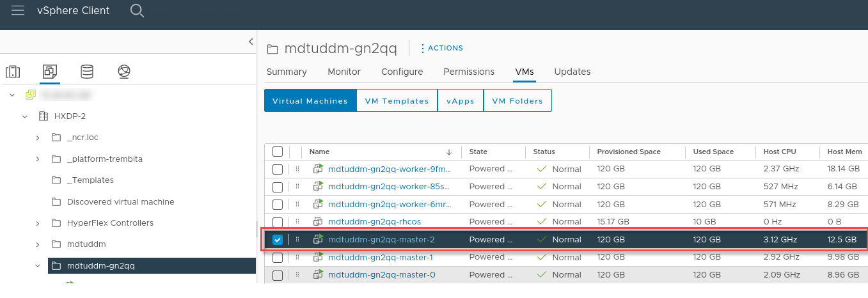
Task: Sort by the Provisioned Space column header
Action: (x=629, y=152)
